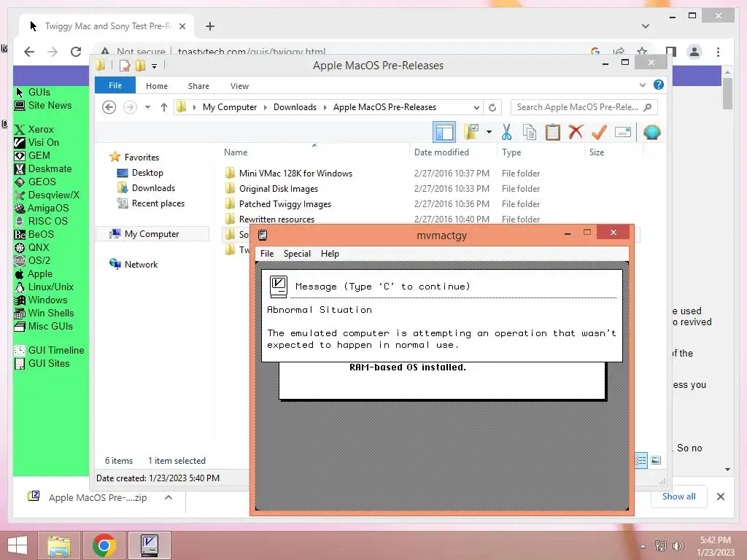Image resolution: width=747 pixels, height=560 pixels.
Task: Go back in Chrome browser
Action: (29, 52)
